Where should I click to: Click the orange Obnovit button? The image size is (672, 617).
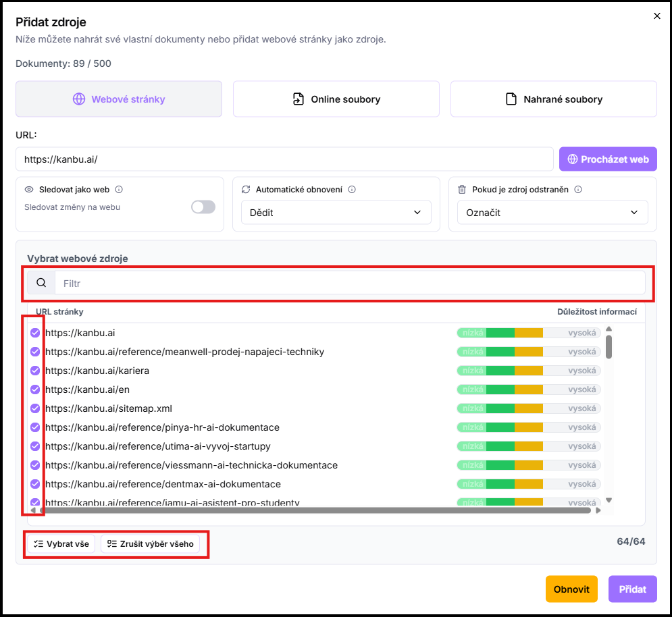(571, 589)
